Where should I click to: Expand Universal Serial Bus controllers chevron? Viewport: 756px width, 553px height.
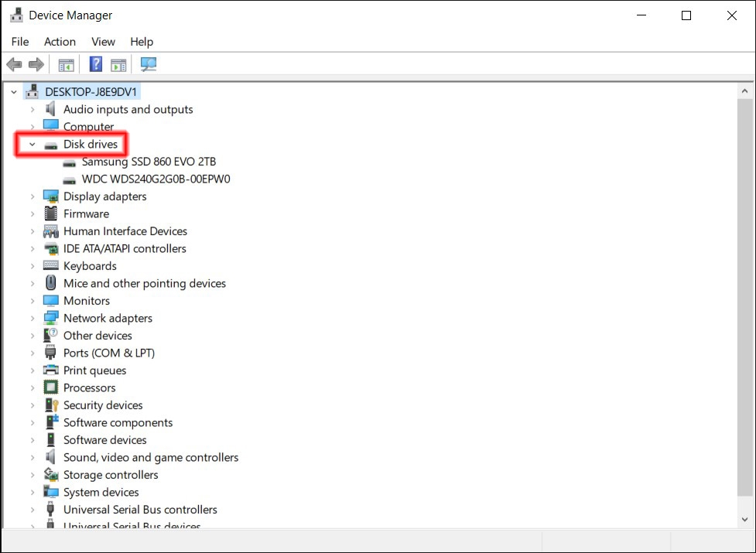pyautogui.click(x=32, y=510)
